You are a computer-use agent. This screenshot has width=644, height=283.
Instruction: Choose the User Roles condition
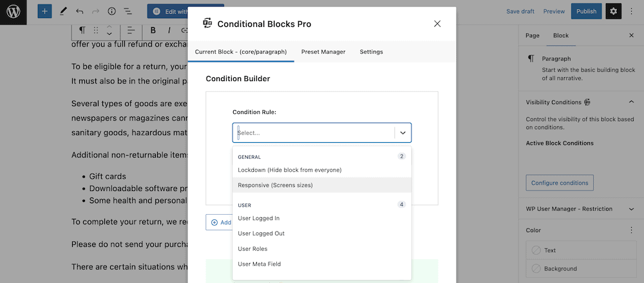[x=321, y=248]
